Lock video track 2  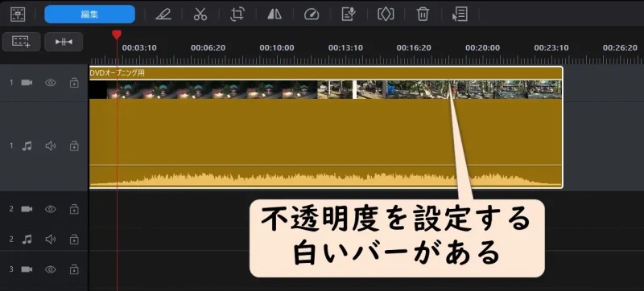(74, 209)
